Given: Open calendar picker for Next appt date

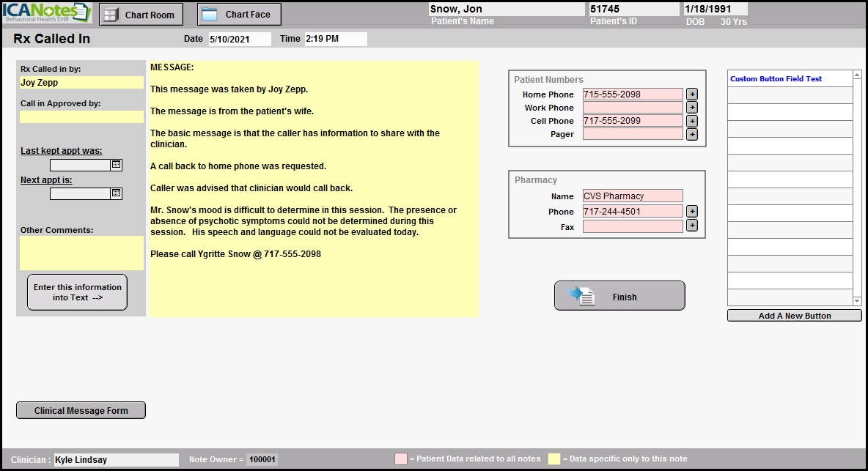Looking at the screenshot, I should [x=116, y=194].
